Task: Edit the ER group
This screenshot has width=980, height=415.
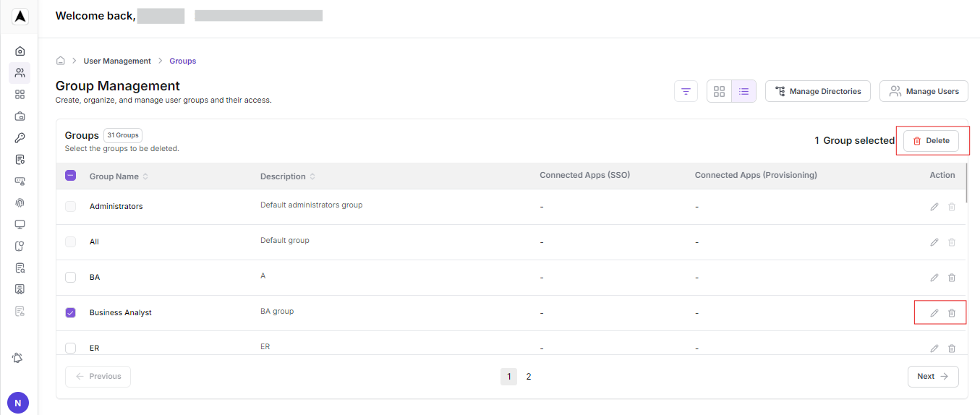Action: 934,348
